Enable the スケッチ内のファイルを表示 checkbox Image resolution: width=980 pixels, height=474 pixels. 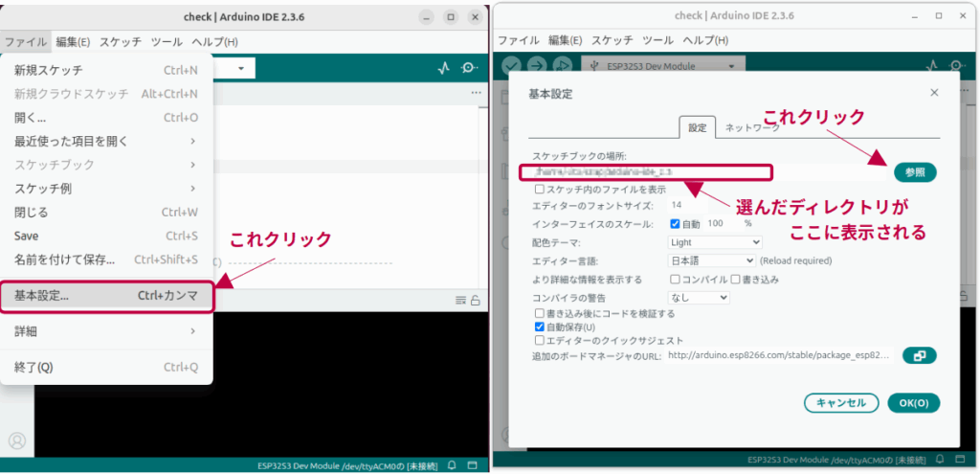(x=540, y=190)
